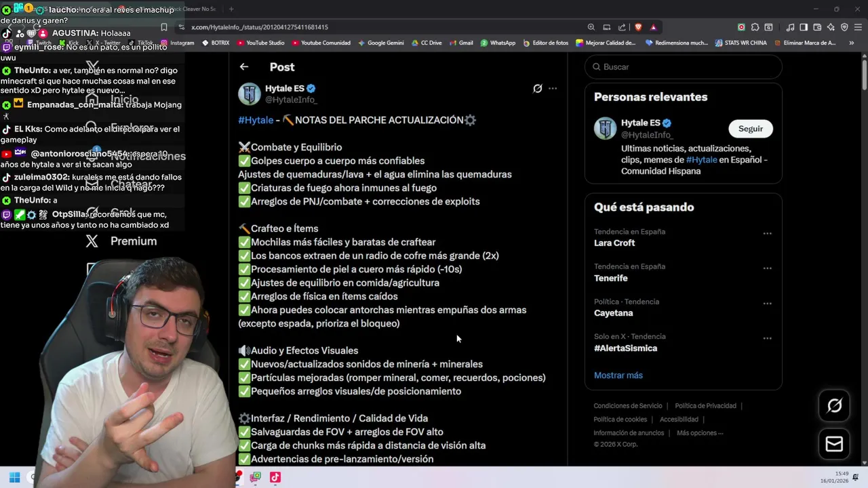Open the Google Gemini bookmark

pos(380,43)
